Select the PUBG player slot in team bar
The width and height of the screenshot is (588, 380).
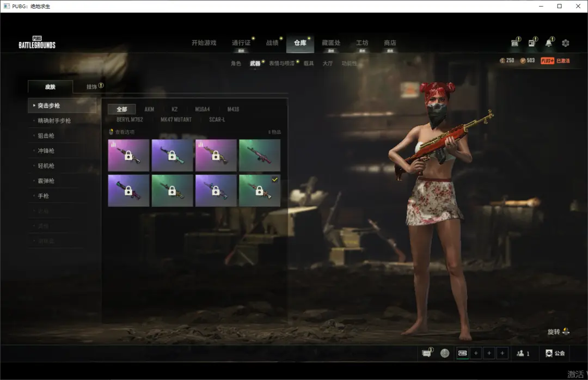coord(463,353)
